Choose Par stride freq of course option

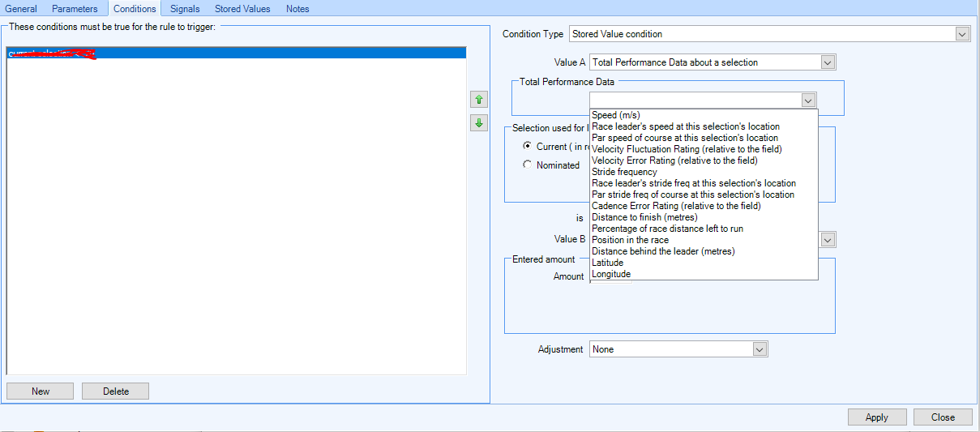704,195
